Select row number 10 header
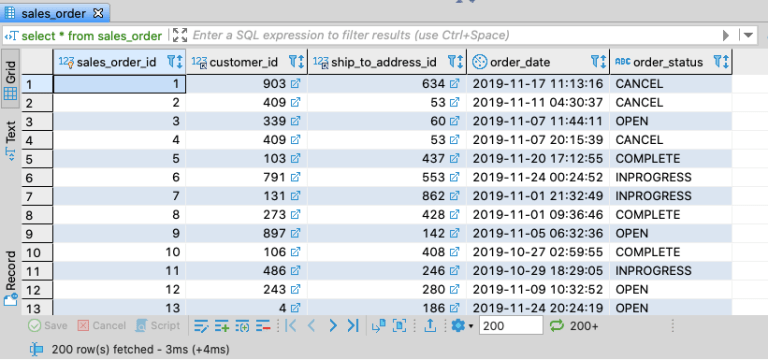This screenshot has height=360, width=768. (37, 252)
